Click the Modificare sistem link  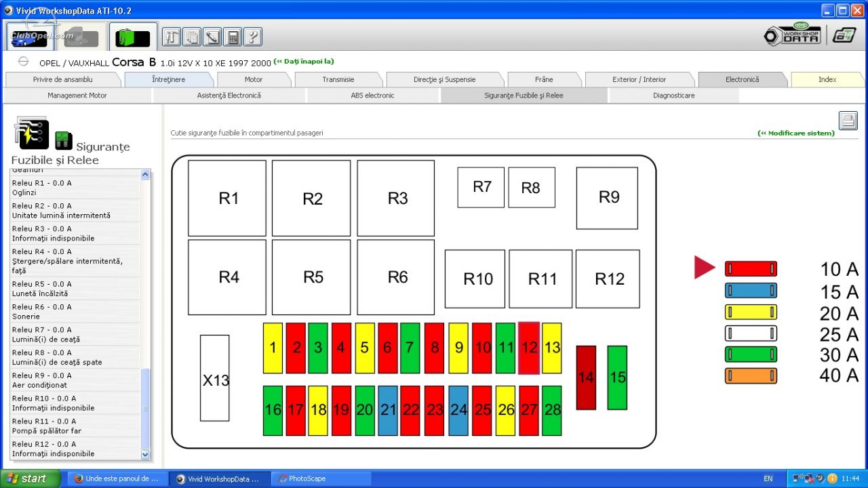click(x=796, y=133)
